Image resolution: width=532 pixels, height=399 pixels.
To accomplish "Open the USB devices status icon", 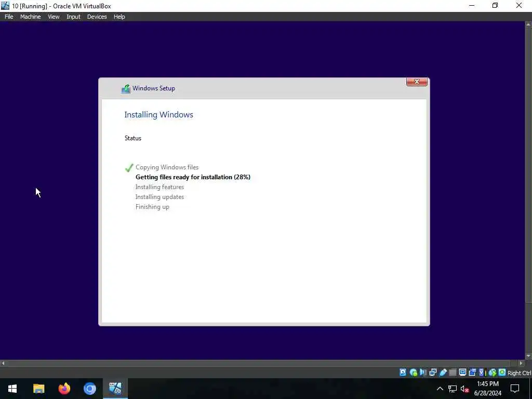I will (443, 373).
